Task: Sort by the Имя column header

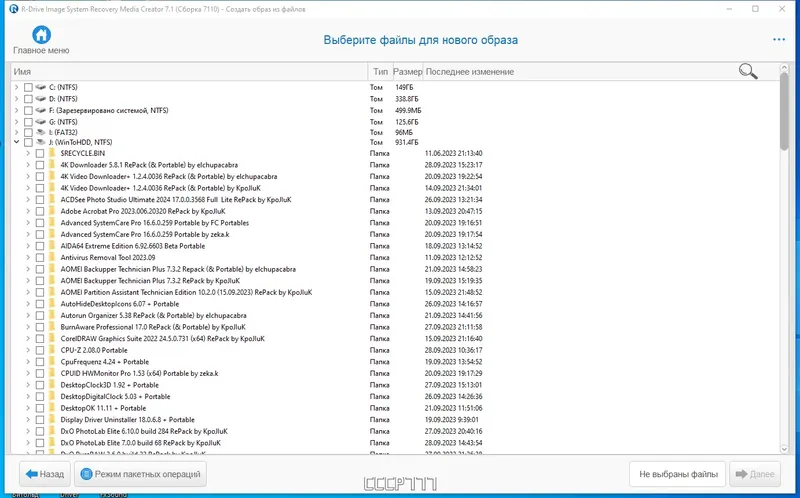Action: pyautogui.click(x=189, y=71)
